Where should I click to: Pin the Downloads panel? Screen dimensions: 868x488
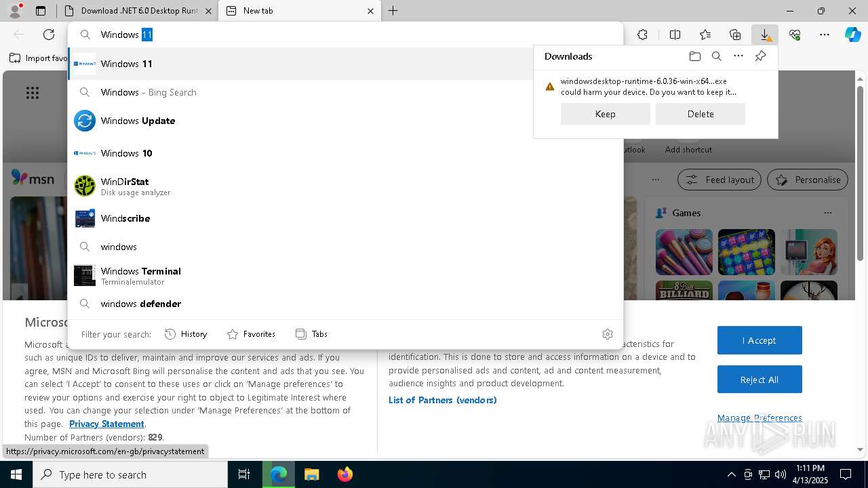pos(760,56)
